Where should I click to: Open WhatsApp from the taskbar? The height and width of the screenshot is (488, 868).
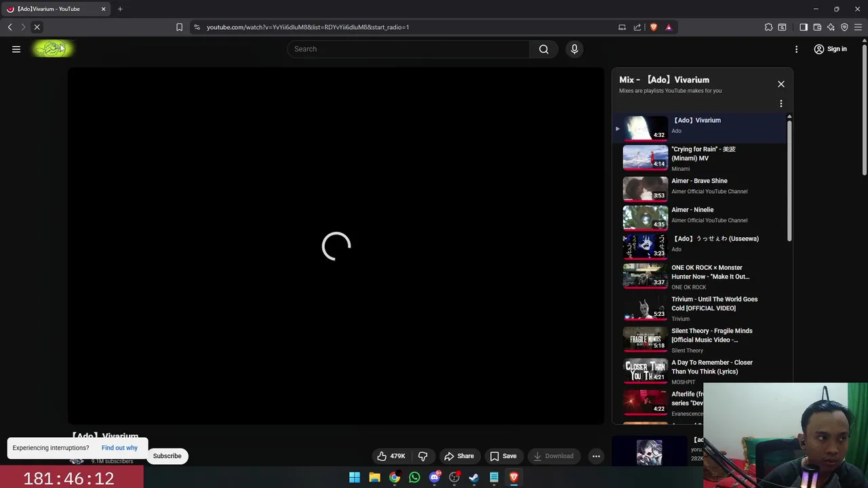tap(414, 478)
